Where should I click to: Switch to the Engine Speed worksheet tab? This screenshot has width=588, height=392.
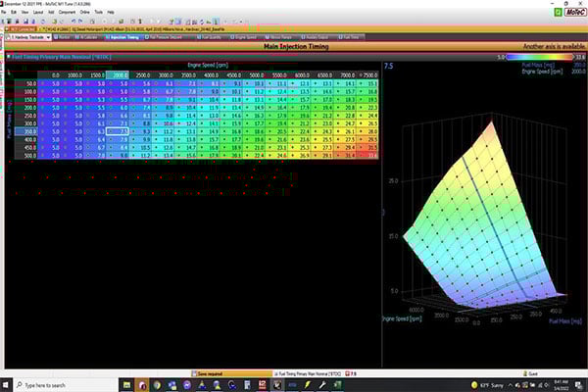pyautogui.click(x=243, y=37)
